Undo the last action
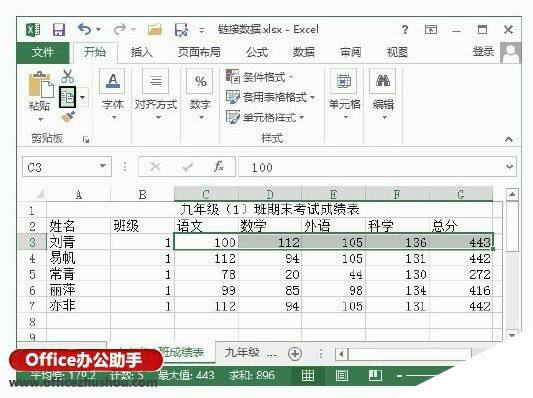 [84, 30]
